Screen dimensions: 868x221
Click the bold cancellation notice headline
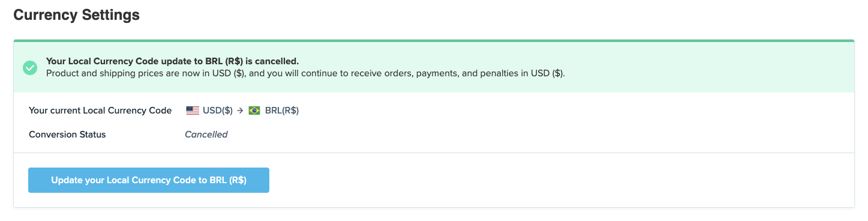173,61
